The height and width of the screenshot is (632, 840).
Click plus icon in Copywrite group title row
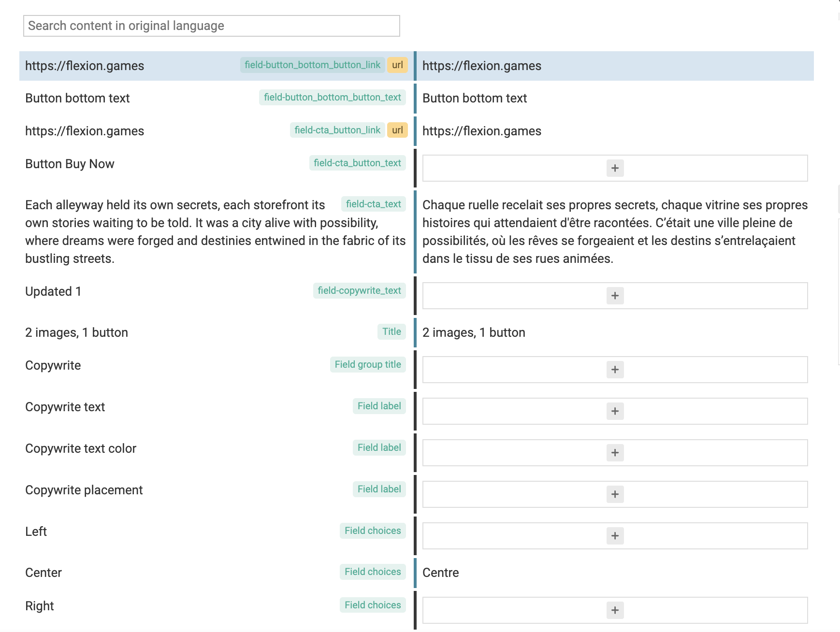(615, 370)
